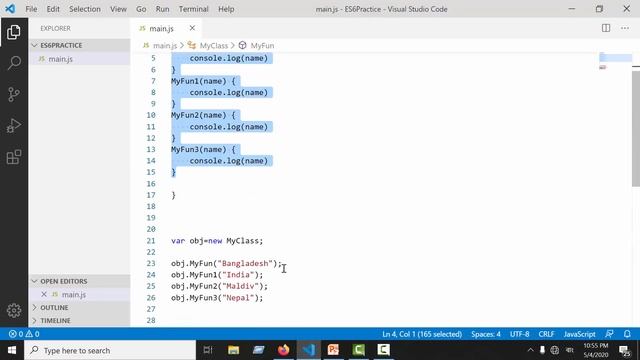Close main.js in Open Editors list

point(44,294)
